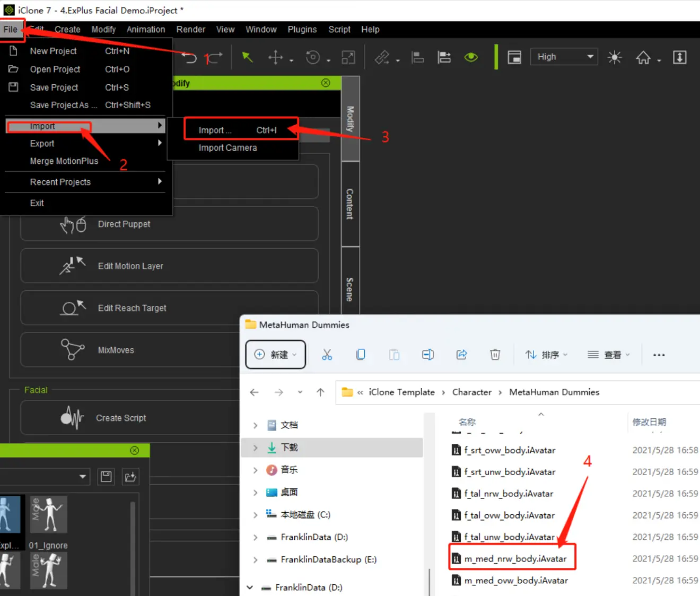This screenshot has width=700, height=596.
Task: Click Merge MotionPlus entry
Action: pos(64,161)
